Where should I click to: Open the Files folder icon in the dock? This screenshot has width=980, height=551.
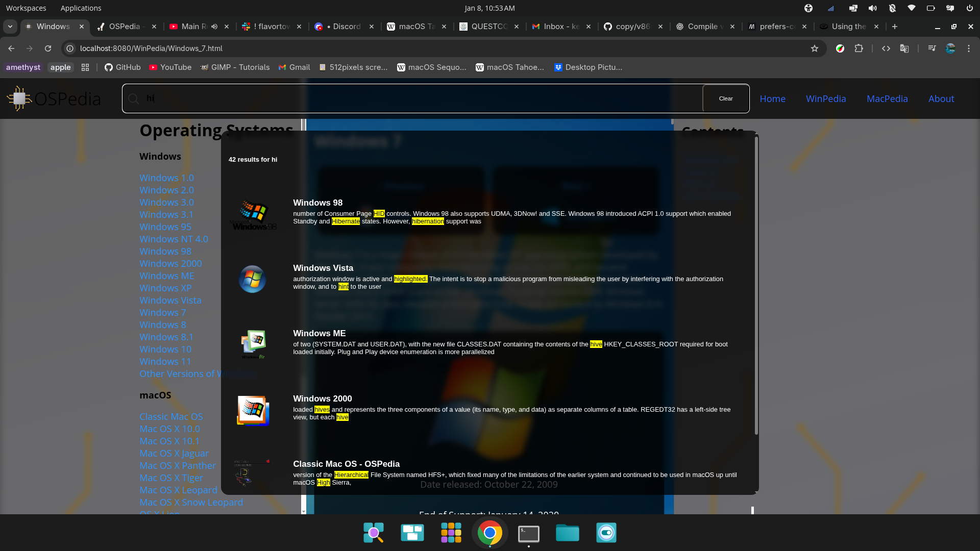click(567, 533)
